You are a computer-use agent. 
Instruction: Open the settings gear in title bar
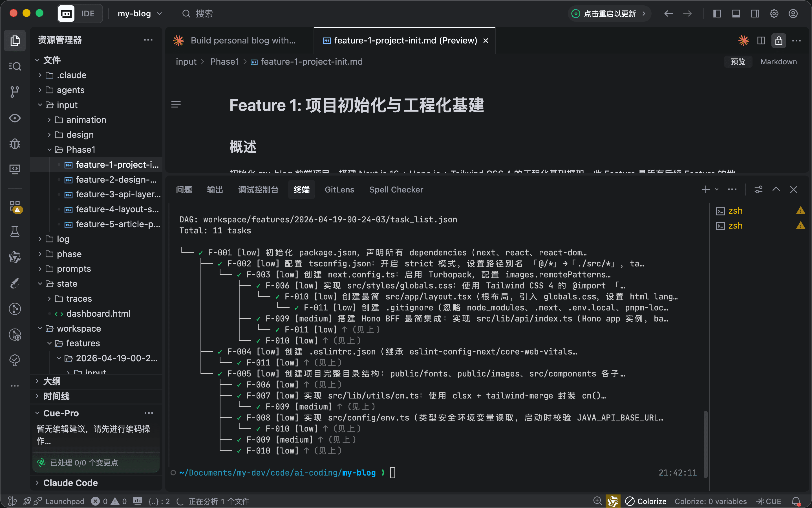coord(774,14)
